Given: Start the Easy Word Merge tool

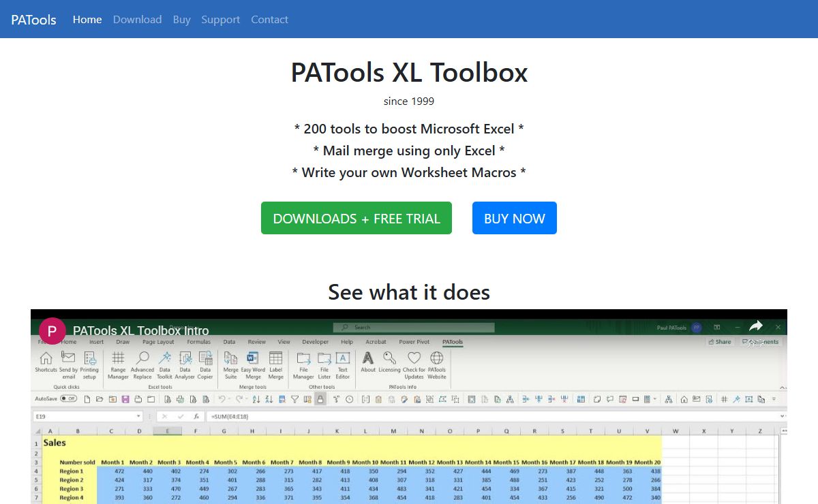Looking at the screenshot, I should 253,365.
